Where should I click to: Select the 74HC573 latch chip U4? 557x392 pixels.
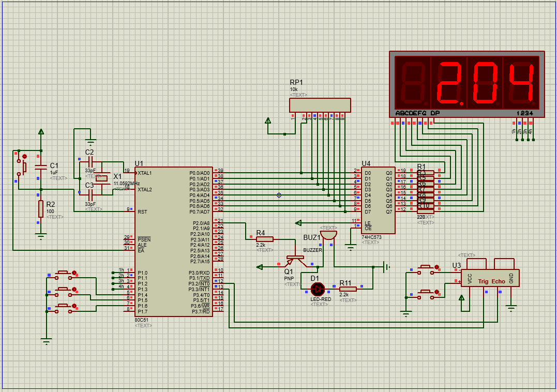[x=379, y=200]
